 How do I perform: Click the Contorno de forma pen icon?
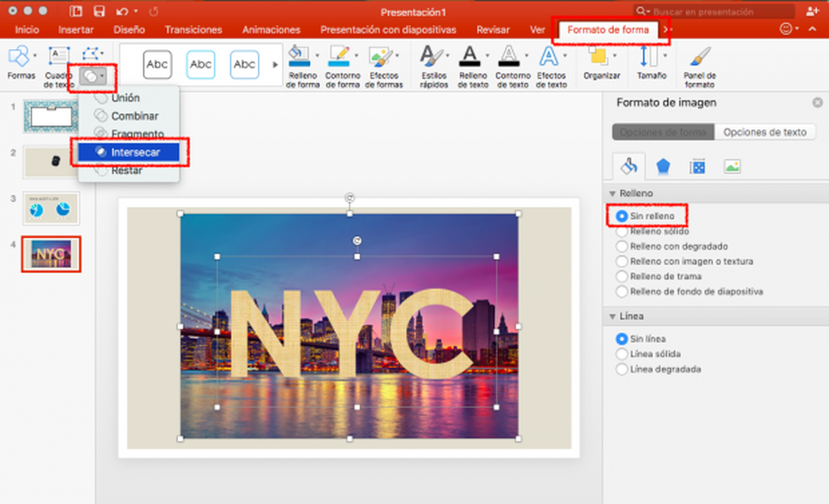tap(339, 57)
